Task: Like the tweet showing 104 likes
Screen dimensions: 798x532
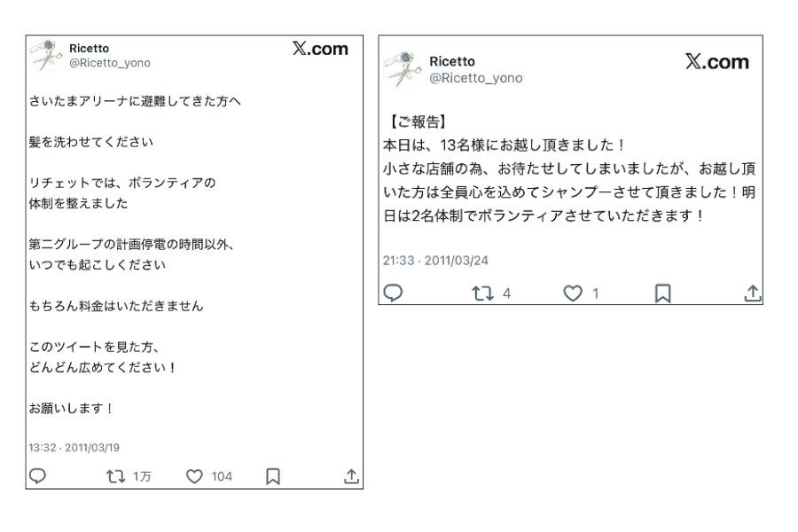Action: [195, 476]
